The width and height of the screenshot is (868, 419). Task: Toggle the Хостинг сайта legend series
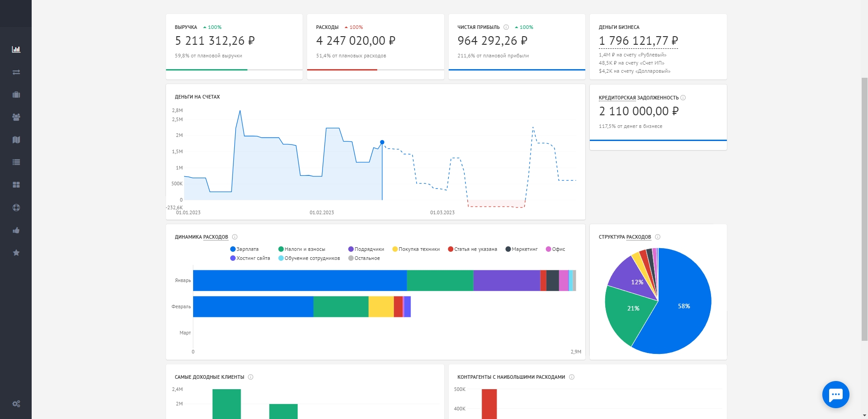pos(250,258)
